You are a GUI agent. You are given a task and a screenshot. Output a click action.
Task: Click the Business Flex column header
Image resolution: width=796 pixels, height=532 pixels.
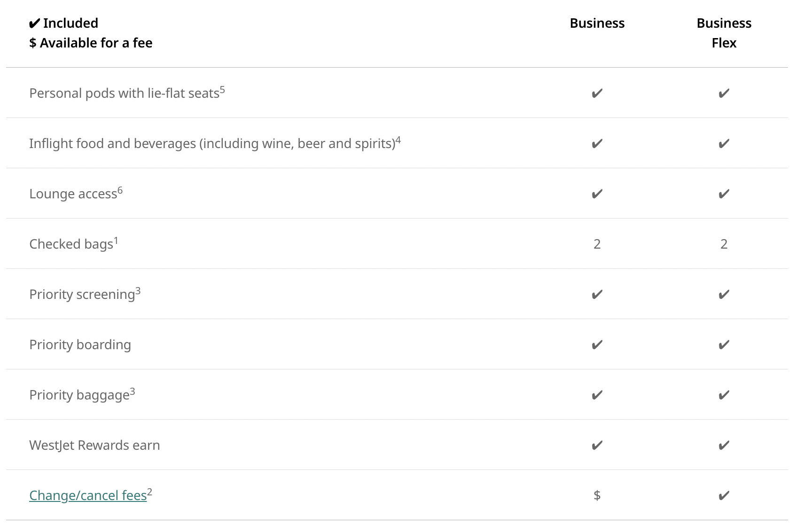tap(724, 33)
